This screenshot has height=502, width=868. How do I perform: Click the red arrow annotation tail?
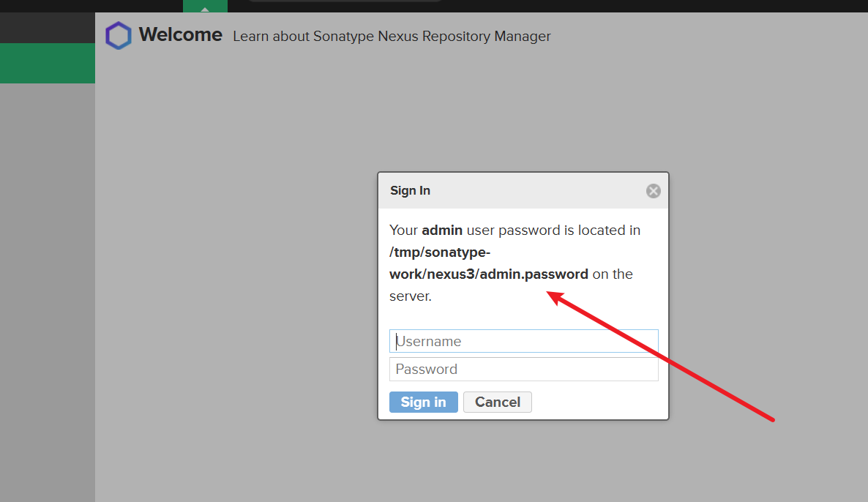(772, 419)
